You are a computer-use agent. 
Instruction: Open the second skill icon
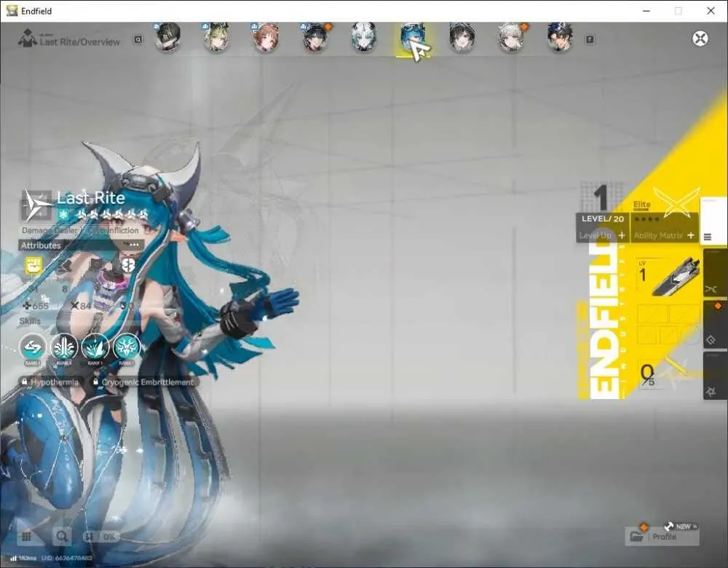(64, 347)
